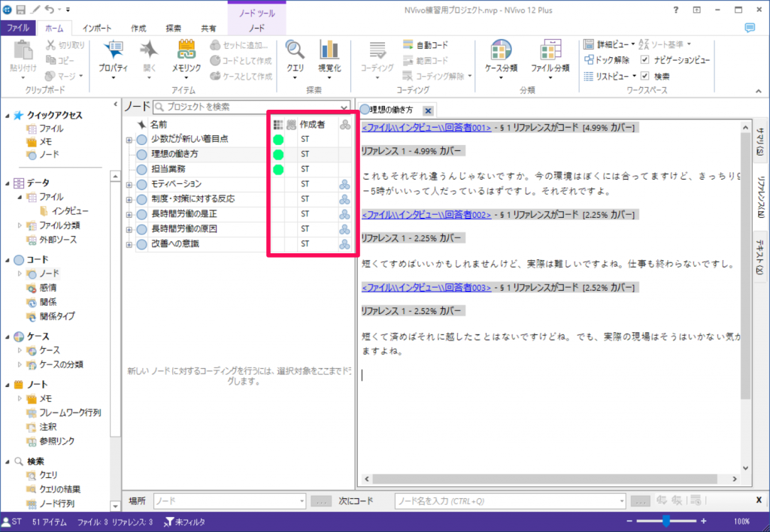Open the ファイル menu tab
Screen dimensions: 770x532
(18, 28)
